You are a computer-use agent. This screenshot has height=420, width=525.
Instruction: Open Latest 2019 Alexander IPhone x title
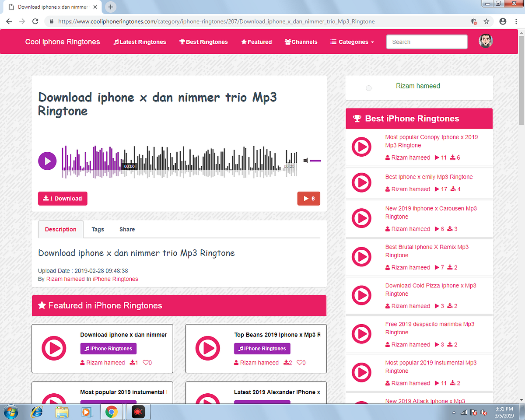click(x=277, y=392)
